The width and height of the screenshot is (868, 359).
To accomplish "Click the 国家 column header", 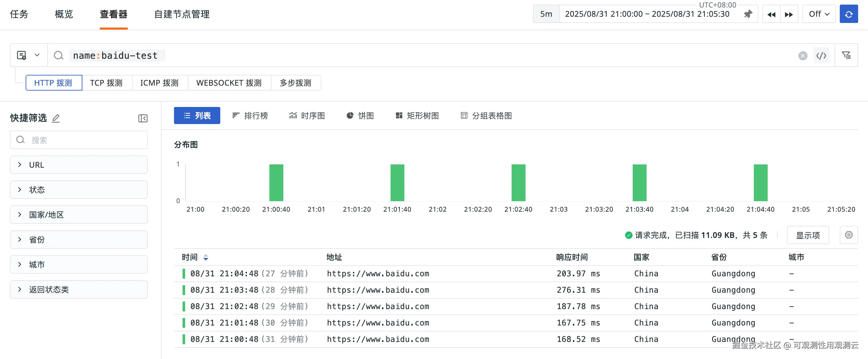I will point(641,257).
